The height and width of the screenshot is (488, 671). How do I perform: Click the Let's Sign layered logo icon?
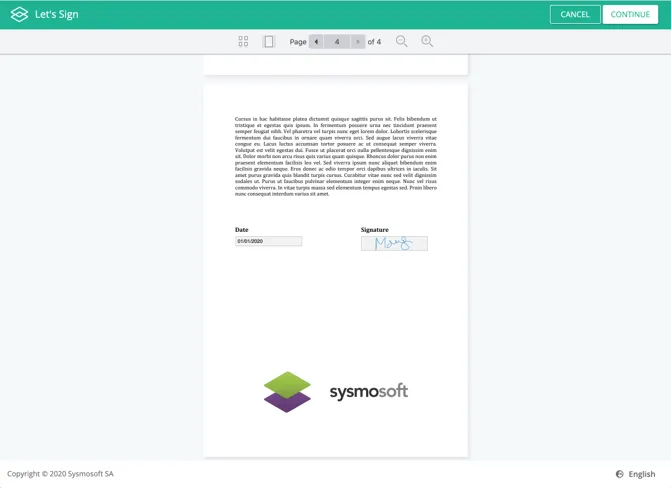19,14
